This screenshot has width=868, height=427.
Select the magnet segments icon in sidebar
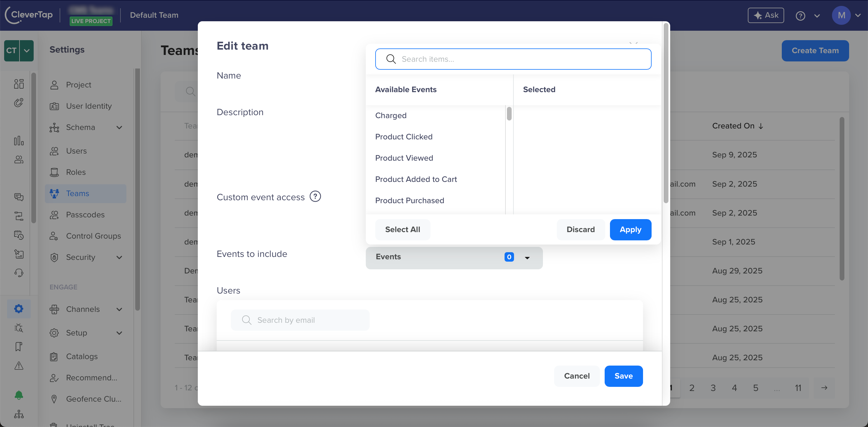[x=19, y=103]
